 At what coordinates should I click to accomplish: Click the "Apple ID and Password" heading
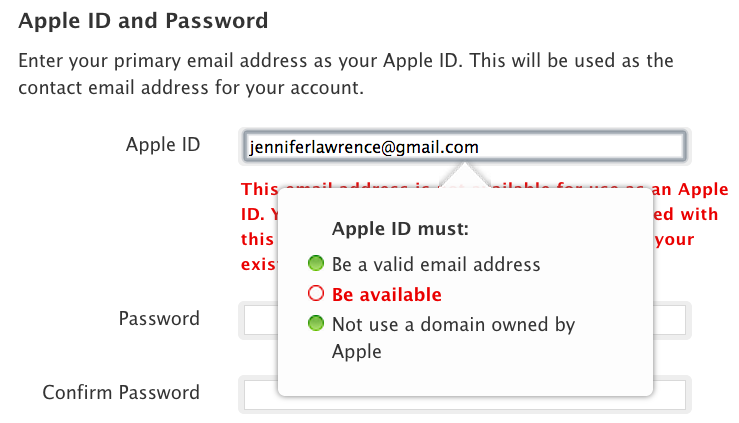click(144, 20)
